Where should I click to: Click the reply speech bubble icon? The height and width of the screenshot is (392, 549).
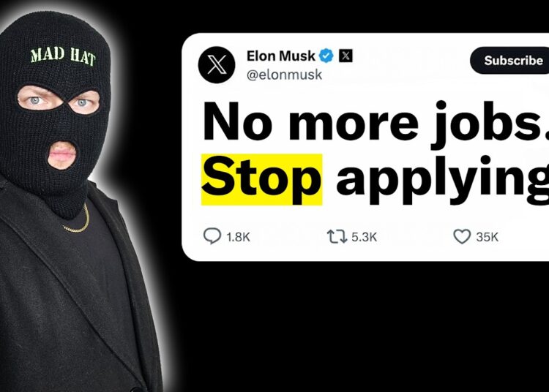pos(212,236)
